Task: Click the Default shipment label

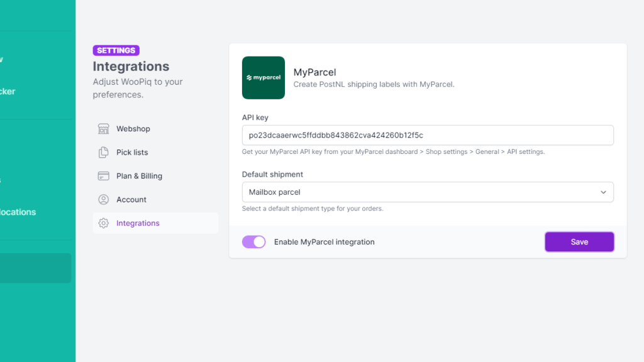Action: [x=272, y=175]
